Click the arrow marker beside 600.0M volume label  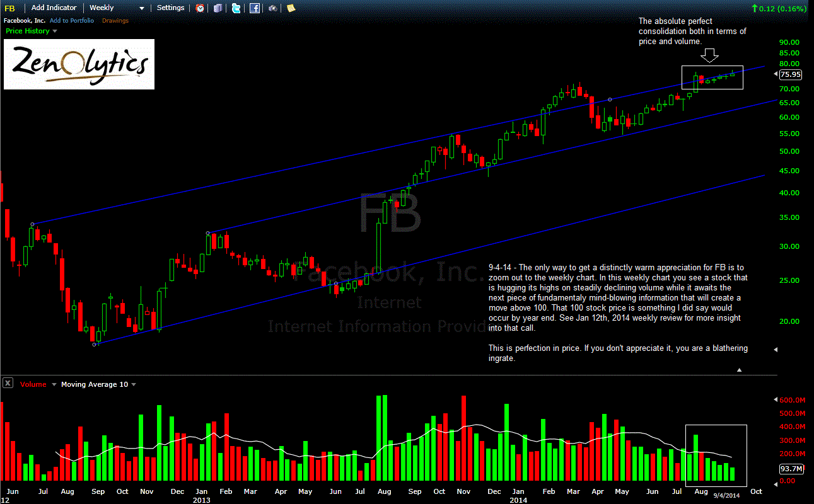click(x=776, y=399)
